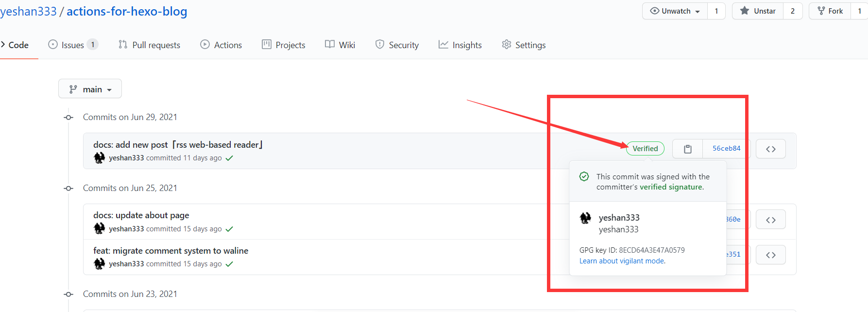Click yeshan333 author on the waline commit

point(126,264)
